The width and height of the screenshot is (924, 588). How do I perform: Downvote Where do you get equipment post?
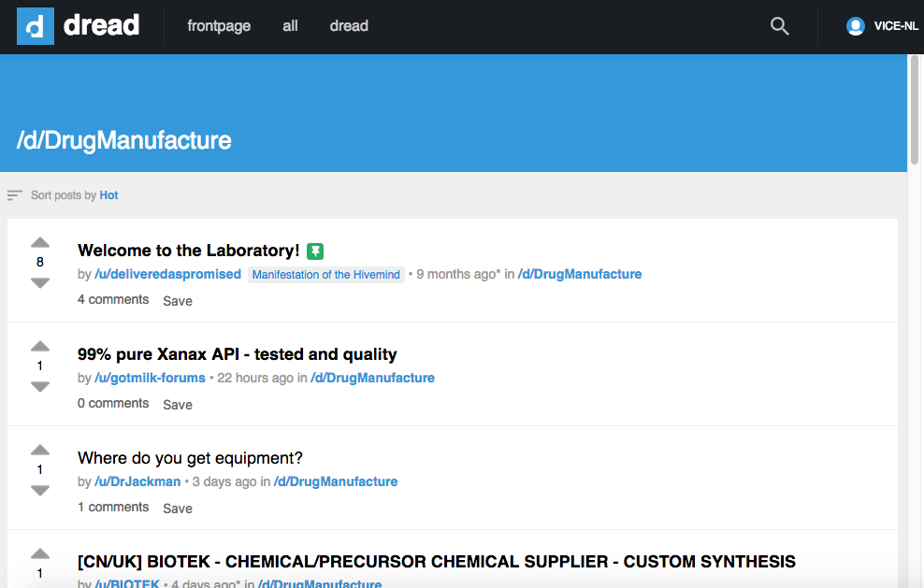pos(40,490)
